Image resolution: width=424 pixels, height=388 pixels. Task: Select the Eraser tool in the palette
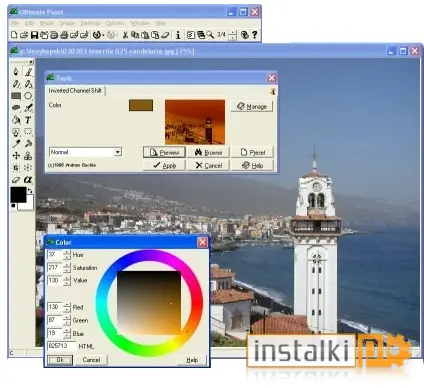tap(16, 180)
